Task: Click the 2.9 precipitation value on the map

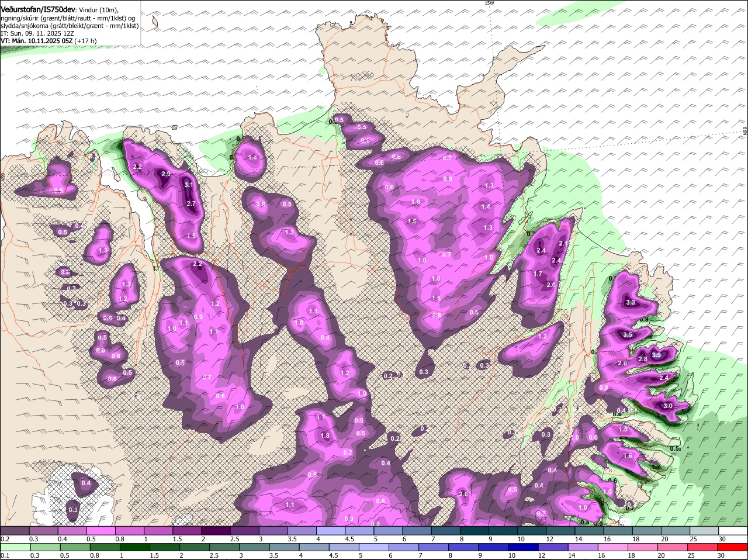Action: [x=165, y=174]
